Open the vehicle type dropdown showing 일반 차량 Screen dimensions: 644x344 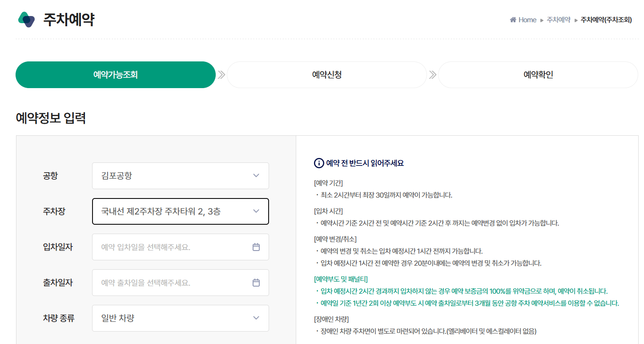[180, 318]
